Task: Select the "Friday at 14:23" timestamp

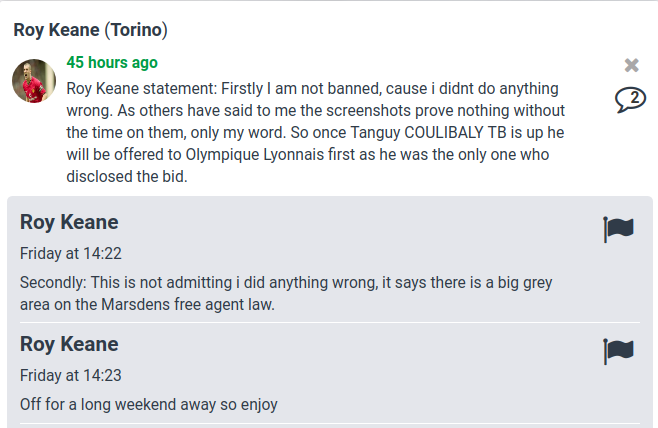Action: [x=71, y=375]
